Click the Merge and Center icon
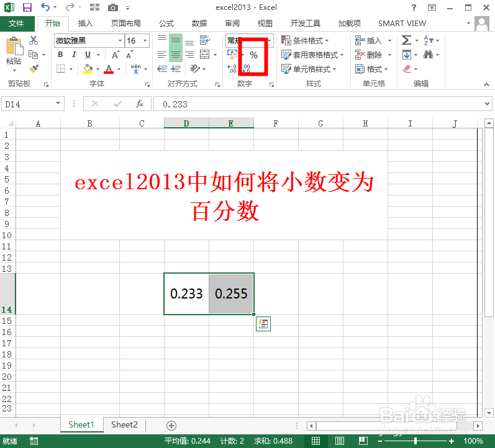The width and height of the screenshot is (495, 448). (x=204, y=55)
